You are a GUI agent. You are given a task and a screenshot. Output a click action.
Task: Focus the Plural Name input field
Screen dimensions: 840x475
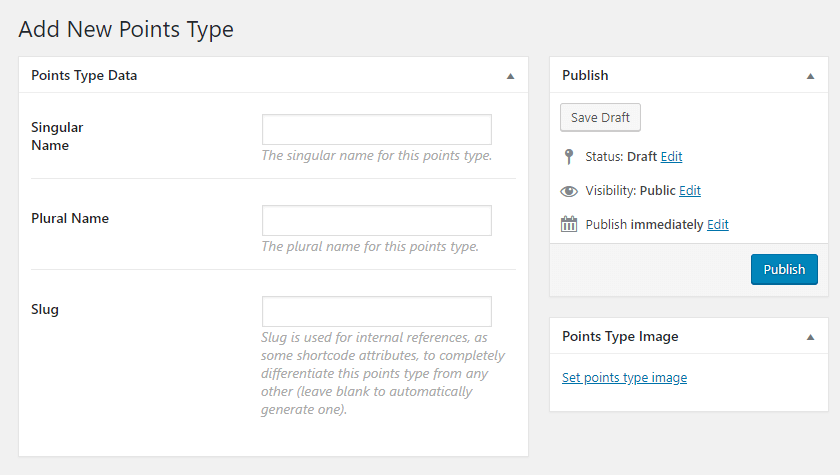pyautogui.click(x=377, y=220)
